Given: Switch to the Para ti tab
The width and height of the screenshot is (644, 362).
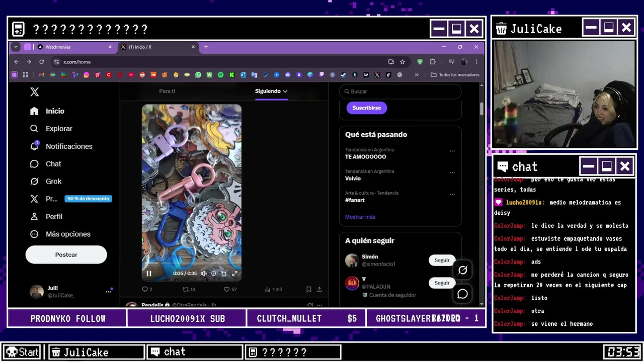Looking at the screenshot, I should pos(167,91).
